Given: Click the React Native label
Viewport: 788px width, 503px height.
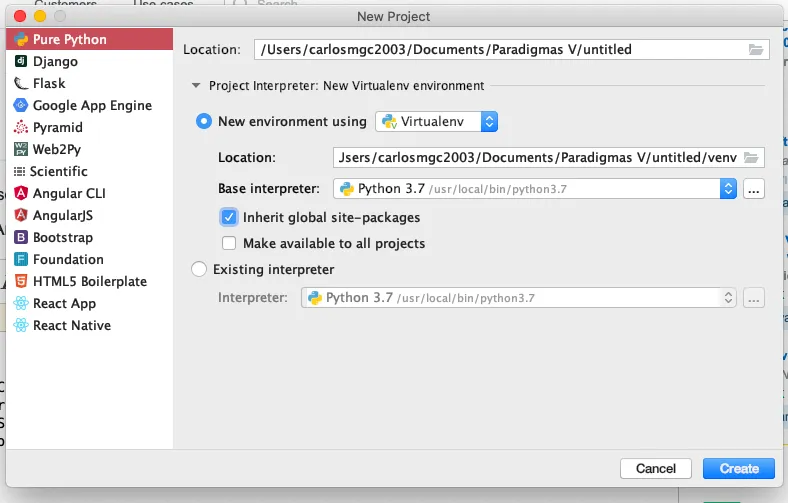Looking at the screenshot, I should tap(72, 326).
